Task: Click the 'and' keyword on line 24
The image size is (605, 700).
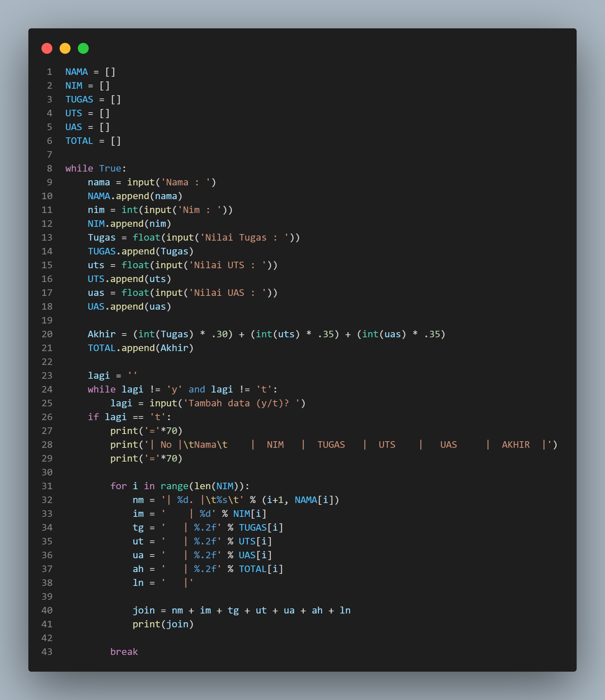Action: [197, 390]
